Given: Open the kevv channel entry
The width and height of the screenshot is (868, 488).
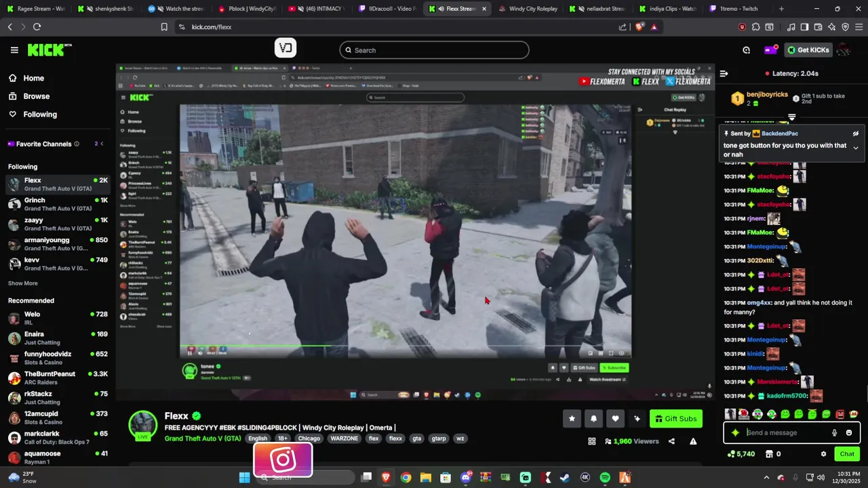Looking at the screenshot, I should 58,264.
